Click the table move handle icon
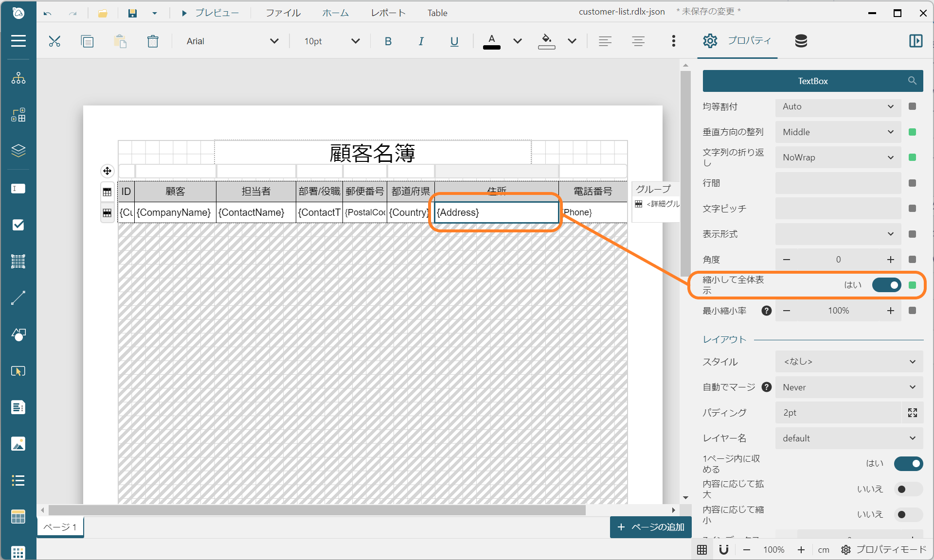 (x=107, y=171)
